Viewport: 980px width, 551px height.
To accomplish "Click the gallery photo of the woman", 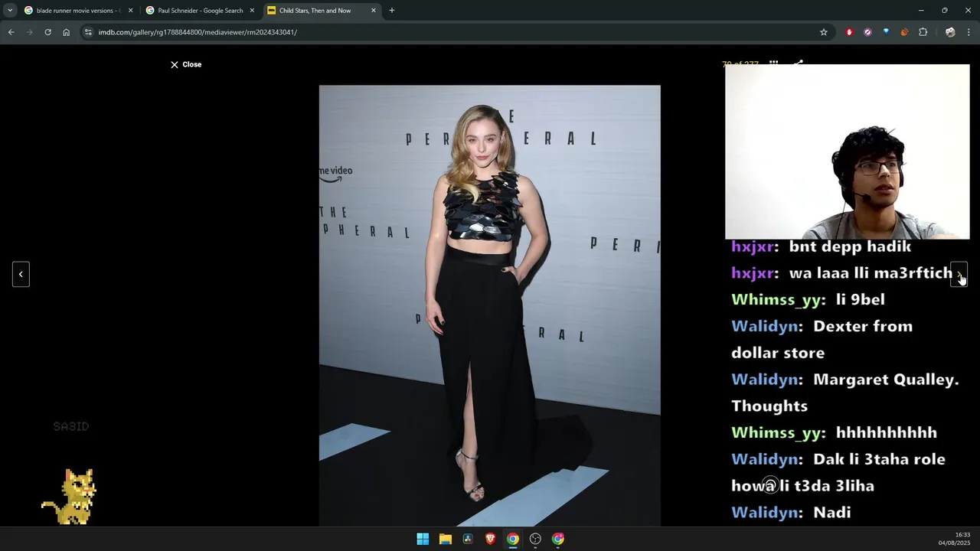I will (490, 305).
